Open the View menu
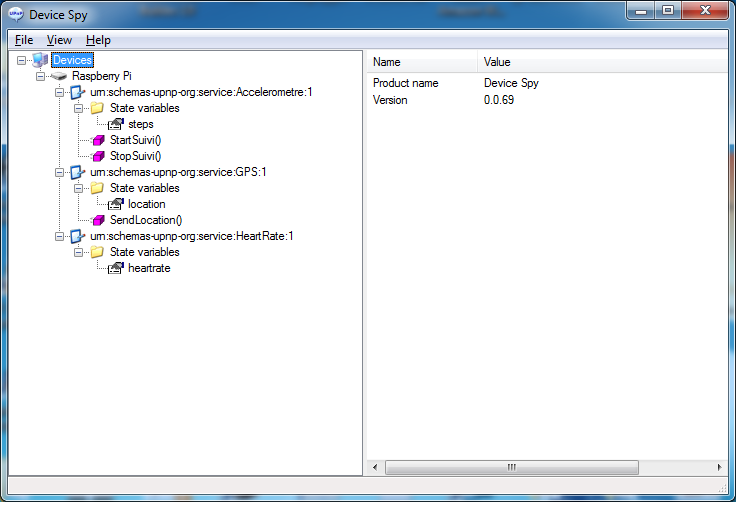The image size is (739, 507). click(x=59, y=40)
